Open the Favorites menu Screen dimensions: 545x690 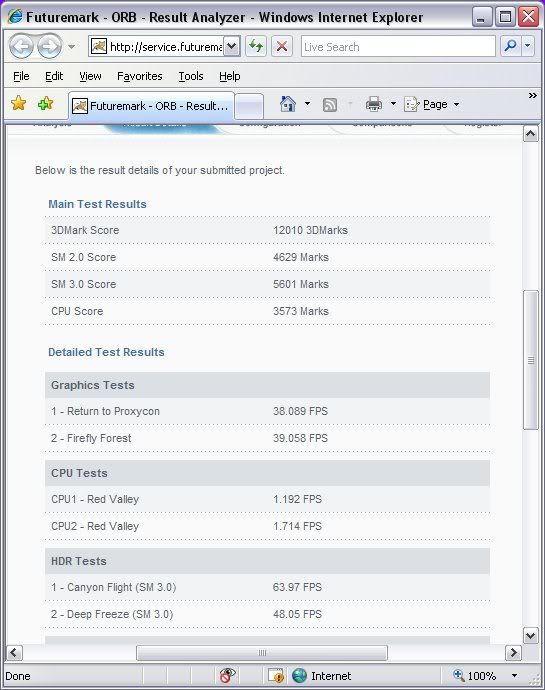click(x=140, y=76)
